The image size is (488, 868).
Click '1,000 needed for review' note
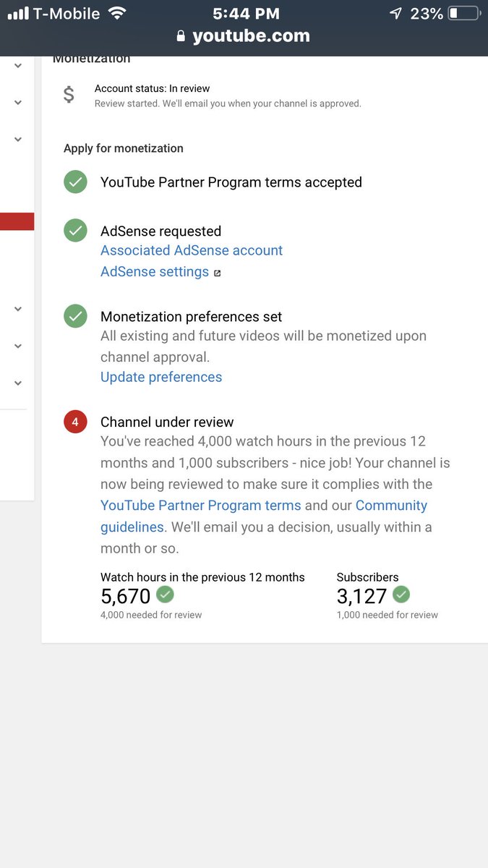[x=388, y=615]
